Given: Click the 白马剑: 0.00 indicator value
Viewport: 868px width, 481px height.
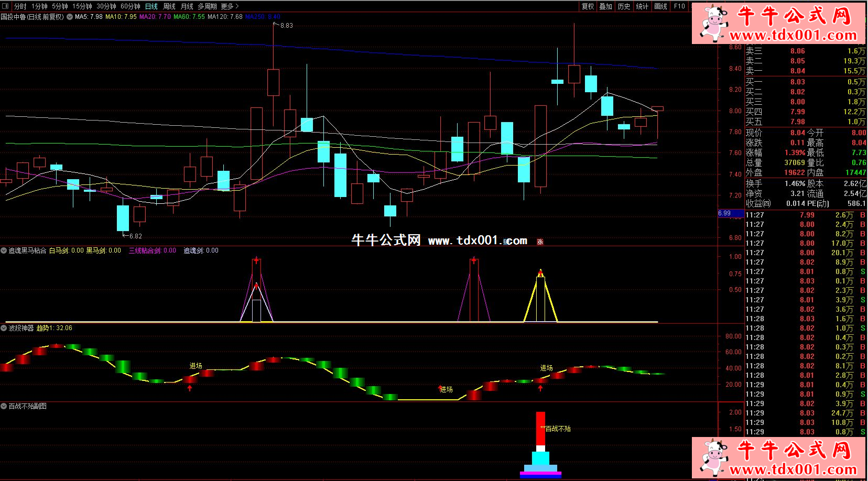Looking at the screenshot, I should pyautogui.click(x=67, y=250).
